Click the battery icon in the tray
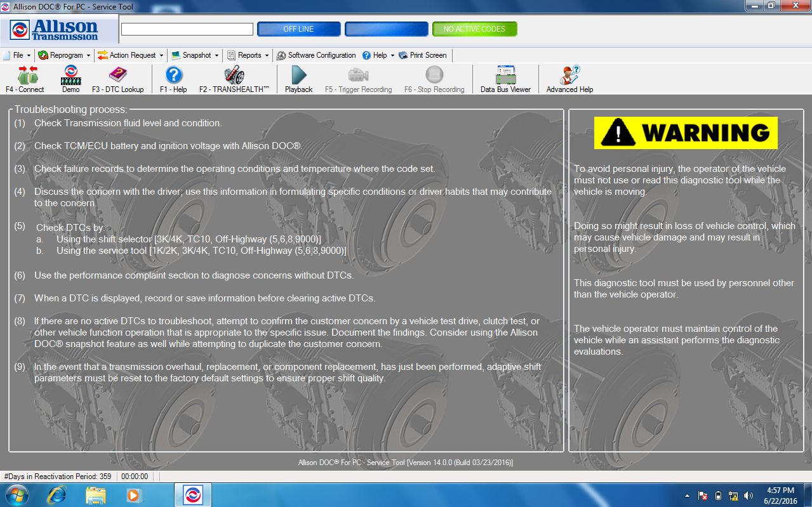 pyautogui.click(x=718, y=496)
